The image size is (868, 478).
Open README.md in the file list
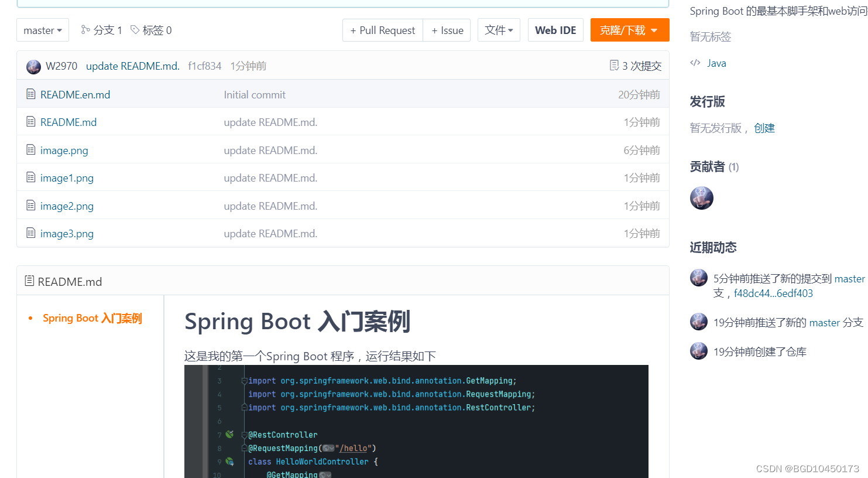pyautogui.click(x=68, y=122)
